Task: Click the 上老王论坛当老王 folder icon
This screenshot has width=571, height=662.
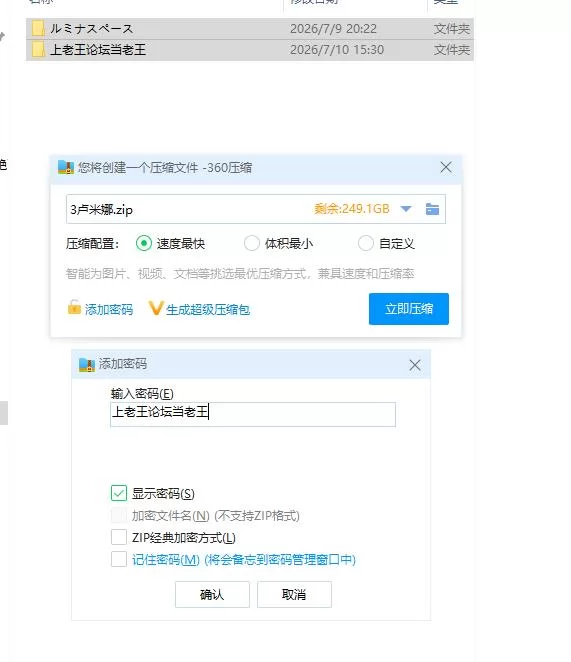Action: pos(38,49)
